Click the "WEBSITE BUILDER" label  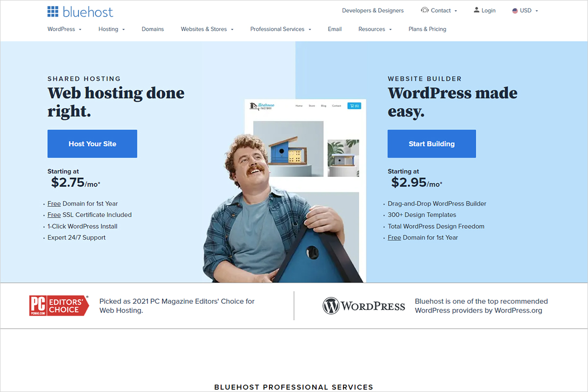tap(424, 78)
